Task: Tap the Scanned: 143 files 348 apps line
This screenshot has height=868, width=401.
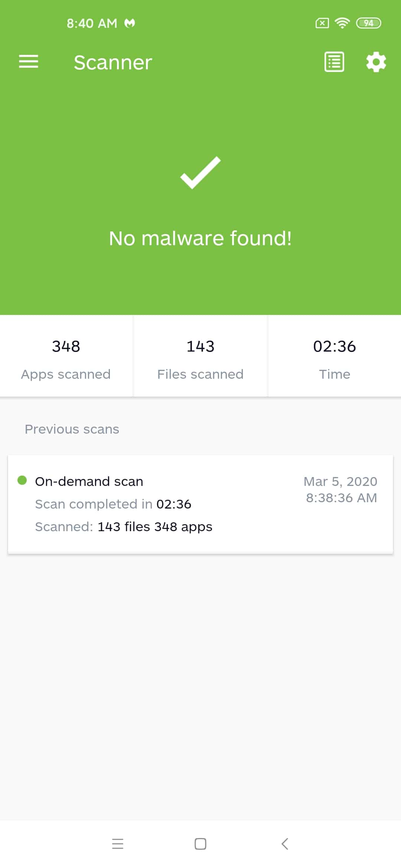Action: point(124,527)
